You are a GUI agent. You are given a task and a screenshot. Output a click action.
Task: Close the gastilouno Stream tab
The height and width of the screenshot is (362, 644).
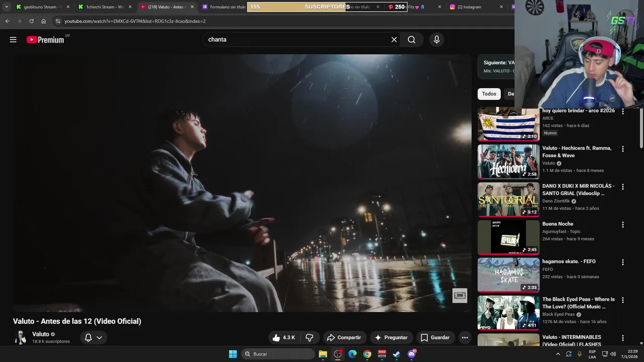coord(68,7)
